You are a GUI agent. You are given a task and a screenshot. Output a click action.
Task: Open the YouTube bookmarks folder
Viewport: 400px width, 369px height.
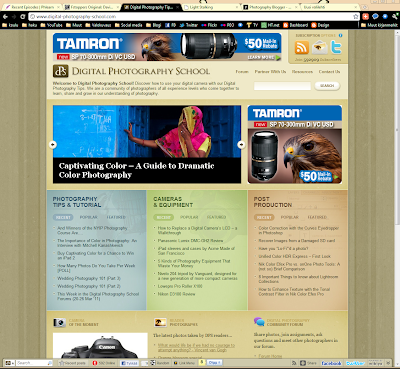51,25
